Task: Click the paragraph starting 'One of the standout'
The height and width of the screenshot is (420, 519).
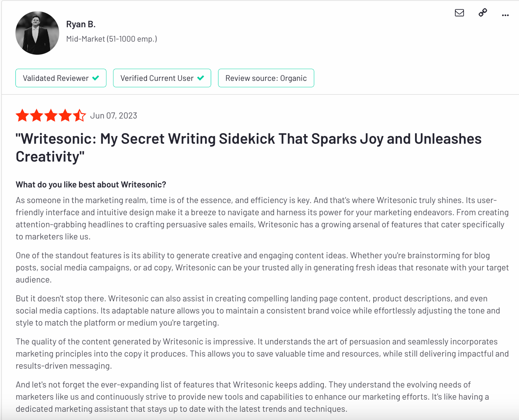Action: [262, 267]
